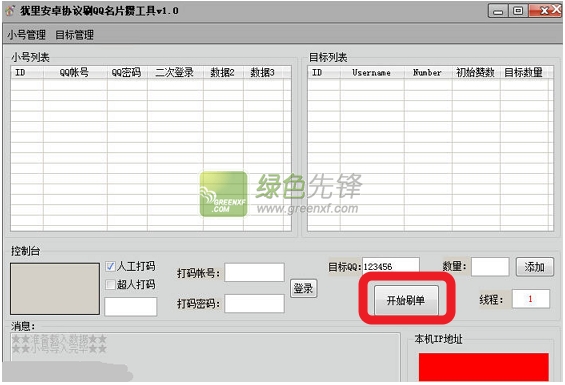This screenshot has height=385, width=565.
Task: Focus the 打码帐号 input field
Action: click(x=254, y=272)
